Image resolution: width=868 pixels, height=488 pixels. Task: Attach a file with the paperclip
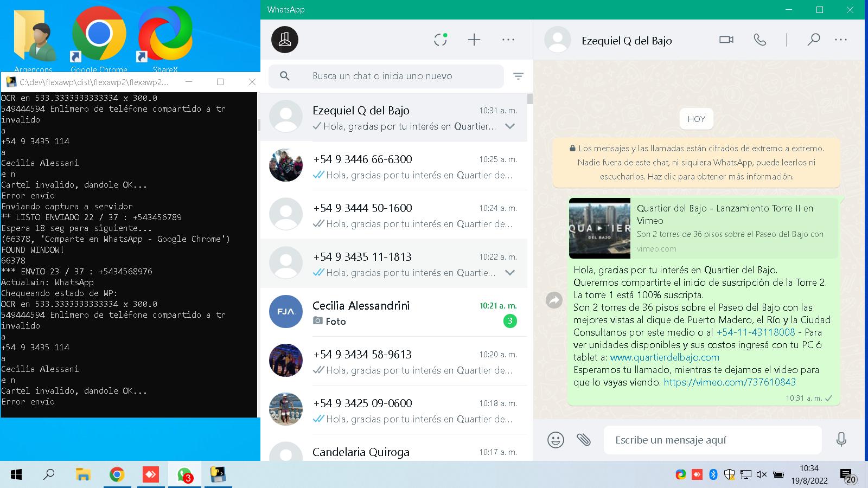pyautogui.click(x=584, y=440)
